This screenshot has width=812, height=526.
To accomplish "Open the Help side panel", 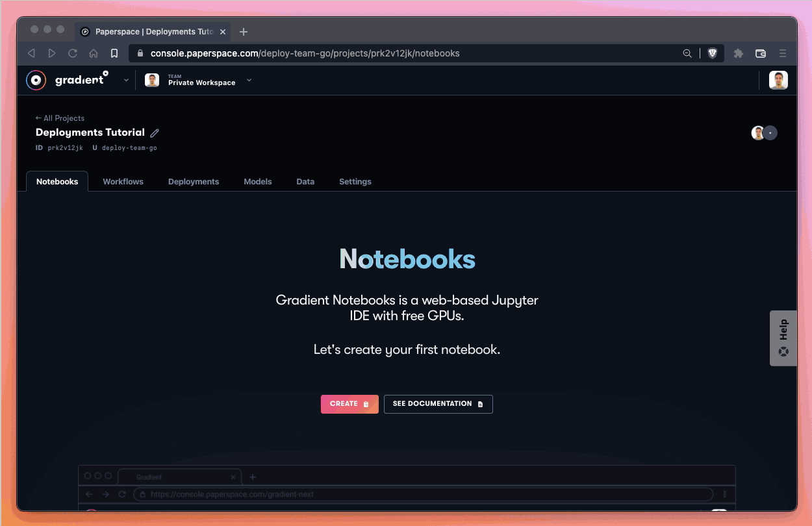I will pyautogui.click(x=783, y=338).
